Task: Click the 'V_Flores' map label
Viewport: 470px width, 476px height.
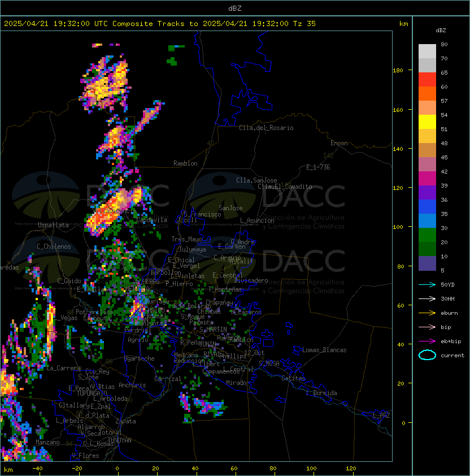Action: point(85,456)
